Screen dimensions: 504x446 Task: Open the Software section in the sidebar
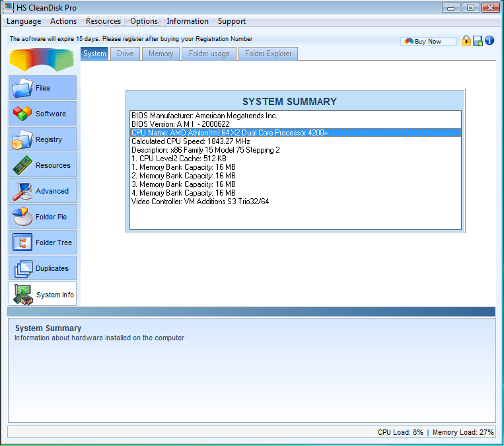(x=42, y=114)
